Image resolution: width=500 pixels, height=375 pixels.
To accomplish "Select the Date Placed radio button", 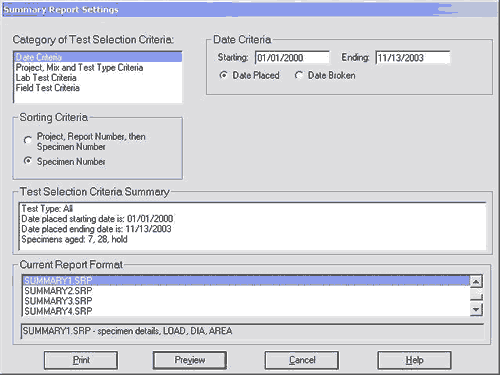I will coord(223,75).
